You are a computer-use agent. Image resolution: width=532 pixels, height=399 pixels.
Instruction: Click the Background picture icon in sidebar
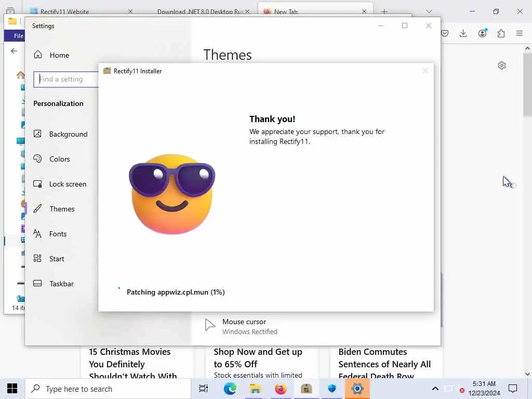tap(37, 134)
